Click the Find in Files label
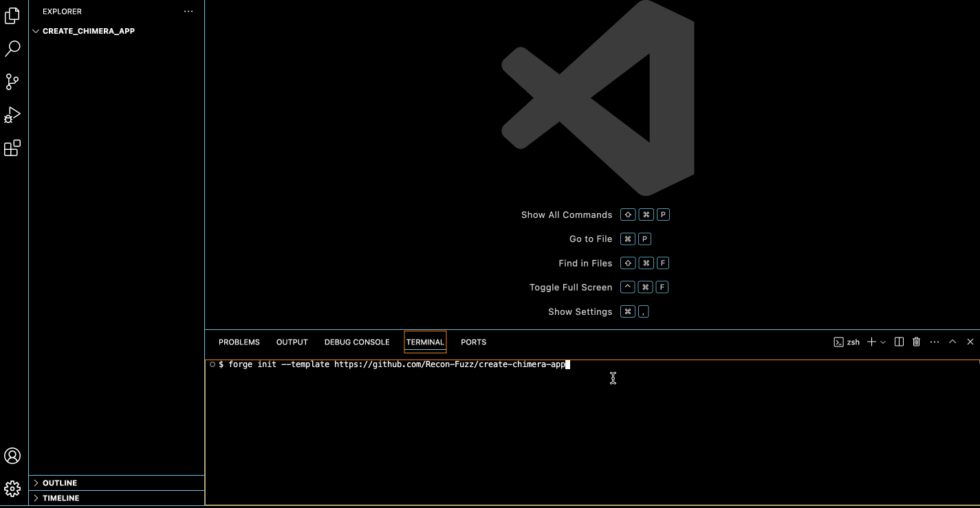Screen dimensions: 980x508 coord(585,263)
